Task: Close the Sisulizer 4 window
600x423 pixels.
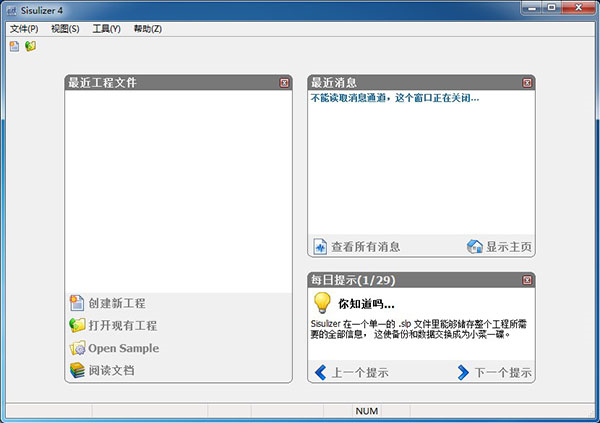Action: point(579,8)
